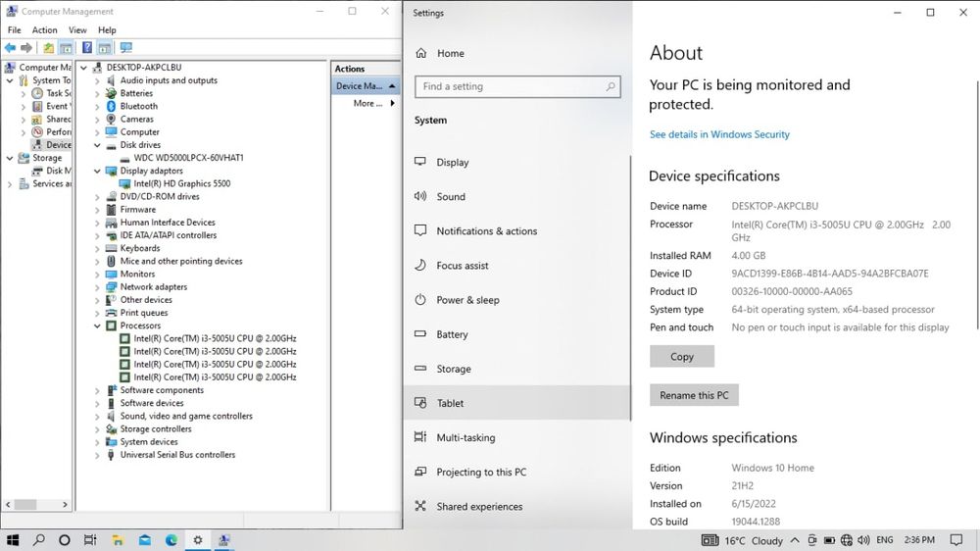This screenshot has width=980, height=551.
Task: Open taskbar Search
Action: click(39, 540)
